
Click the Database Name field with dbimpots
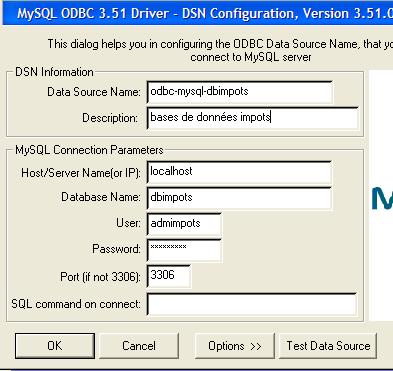tap(239, 198)
